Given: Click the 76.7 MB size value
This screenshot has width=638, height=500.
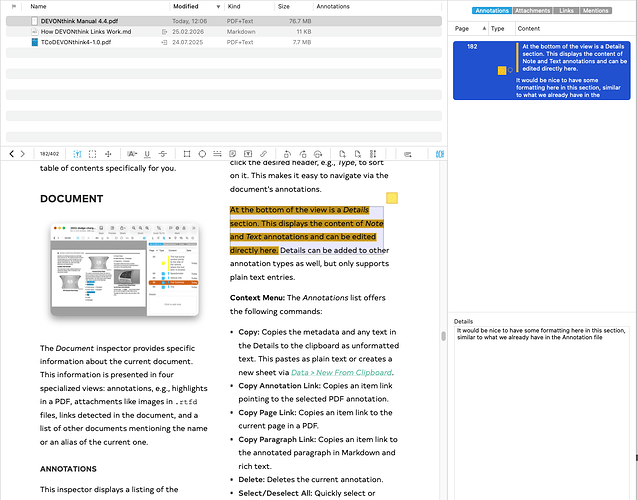Looking at the screenshot, I should [x=300, y=21].
